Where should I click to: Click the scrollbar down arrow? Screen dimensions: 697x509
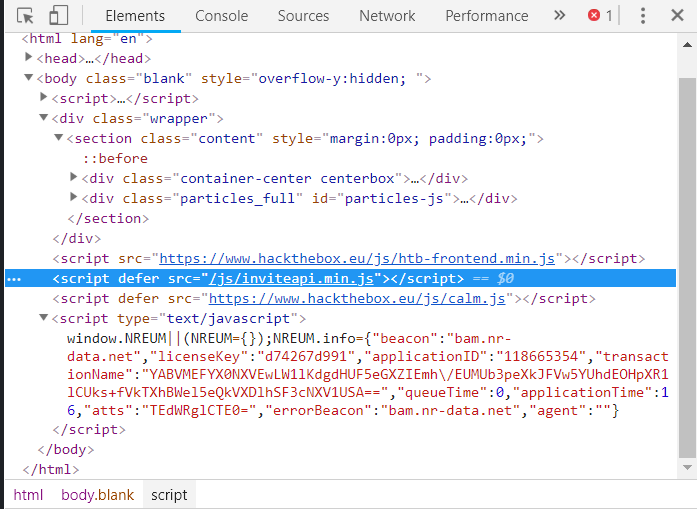tap(687, 468)
